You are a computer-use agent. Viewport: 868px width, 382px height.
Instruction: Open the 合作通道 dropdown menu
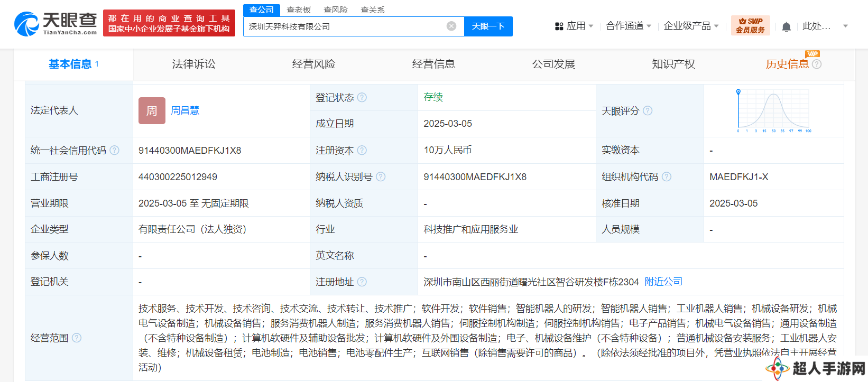click(x=629, y=26)
